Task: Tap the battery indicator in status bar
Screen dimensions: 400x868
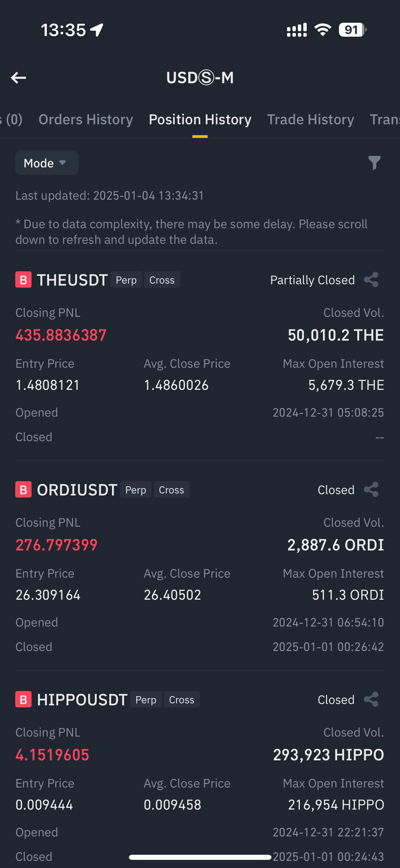Action: pos(352,30)
